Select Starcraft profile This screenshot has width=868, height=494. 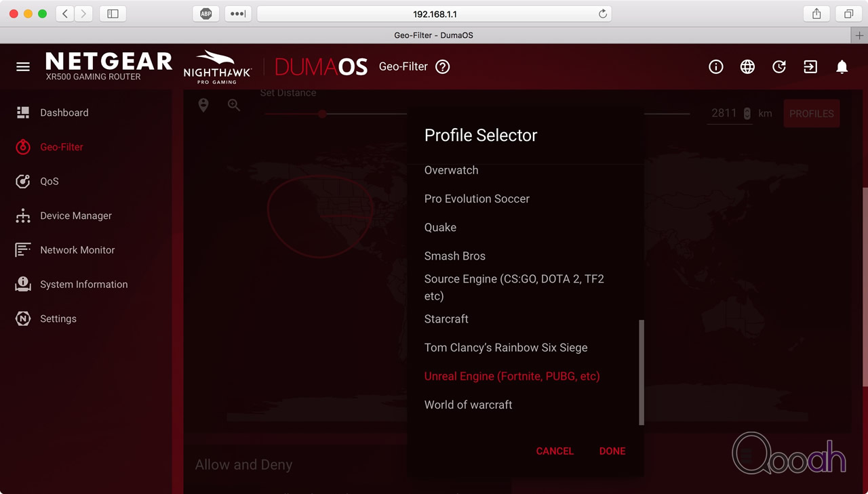click(x=446, y=318)
